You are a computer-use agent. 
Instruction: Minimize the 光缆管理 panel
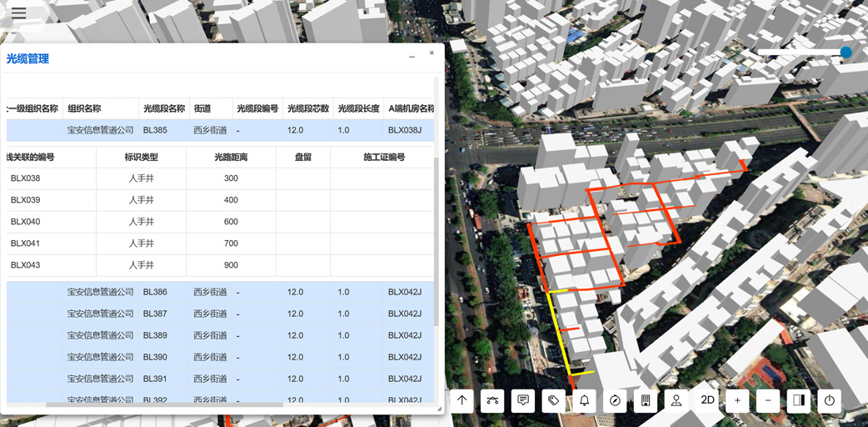pos(412,57)
